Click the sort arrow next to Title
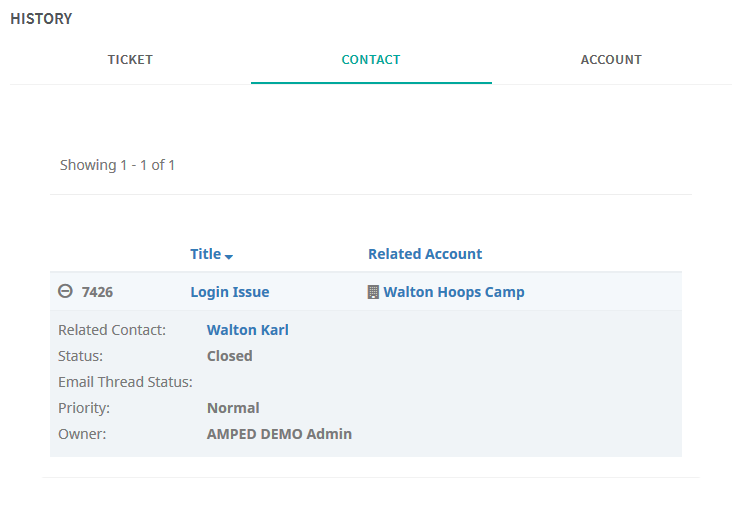Screen dimensions: 736x508 coord(229,256)
